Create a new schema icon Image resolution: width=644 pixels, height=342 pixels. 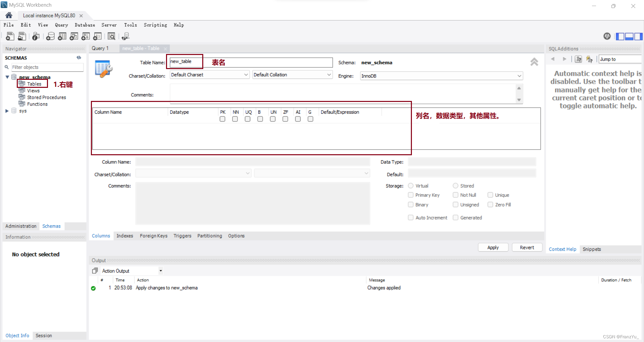pyautogui.click(x=50, y=36)
